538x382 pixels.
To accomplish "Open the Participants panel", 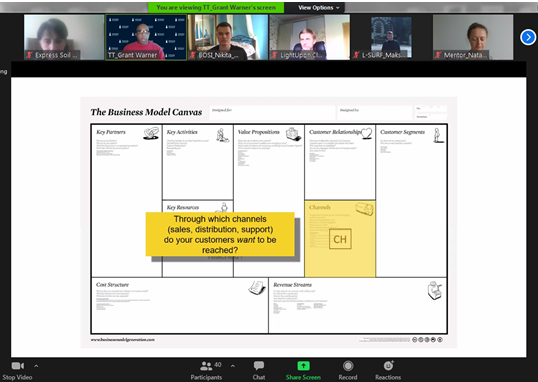I will pyautogui.click(x=206, y=371).
